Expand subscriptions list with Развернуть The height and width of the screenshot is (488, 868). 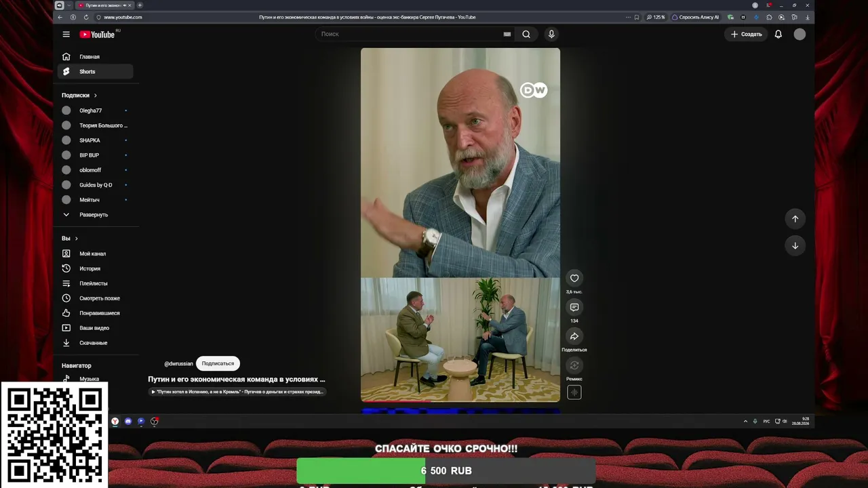(x=96, y=215)
